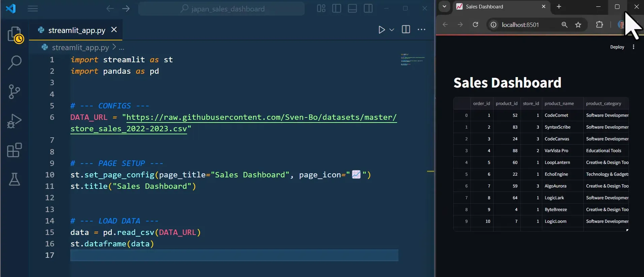Close the Sales Dashboard browser tab
This screenshot has width=644, height=277.
[543, 6]
